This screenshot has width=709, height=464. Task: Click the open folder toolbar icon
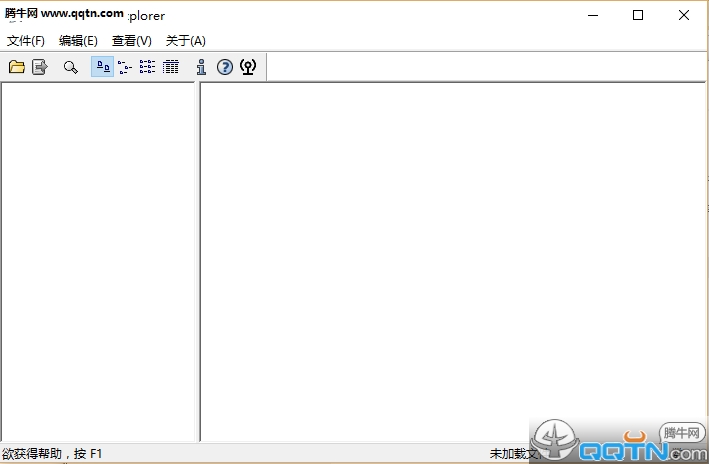17,67
